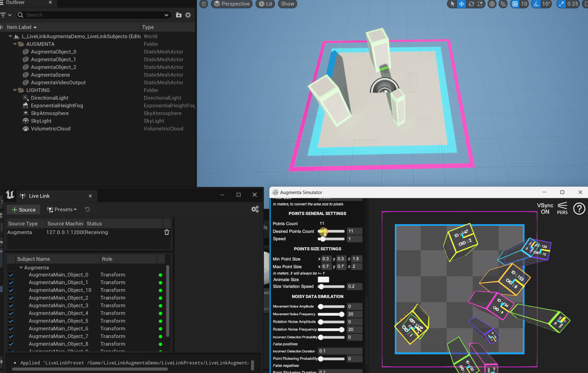Switch to the Scale gizmo tool
This screenshot has height=373, width=588.
[480, 4]
